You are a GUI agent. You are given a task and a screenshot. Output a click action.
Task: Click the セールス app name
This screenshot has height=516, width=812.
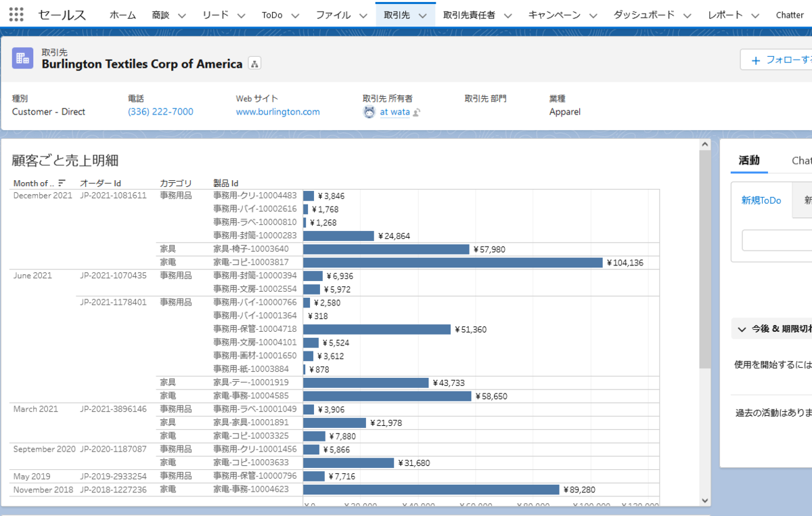coord(62,15)
